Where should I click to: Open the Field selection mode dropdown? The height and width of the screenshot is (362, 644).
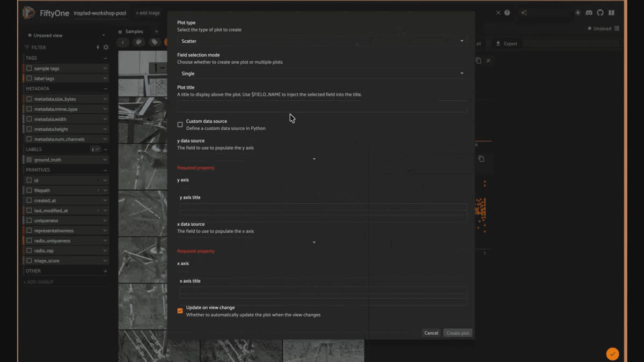point(322,73)
